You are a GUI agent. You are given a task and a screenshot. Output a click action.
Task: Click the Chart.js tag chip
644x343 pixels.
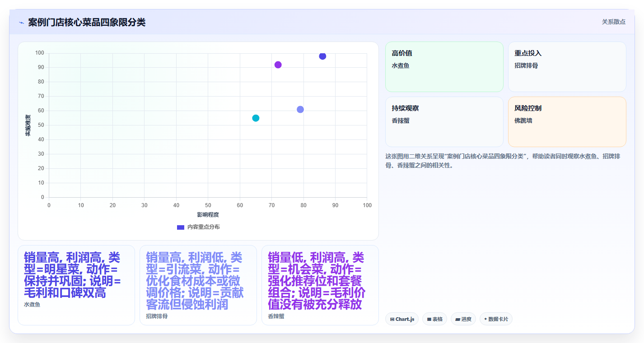click(402, 319)
